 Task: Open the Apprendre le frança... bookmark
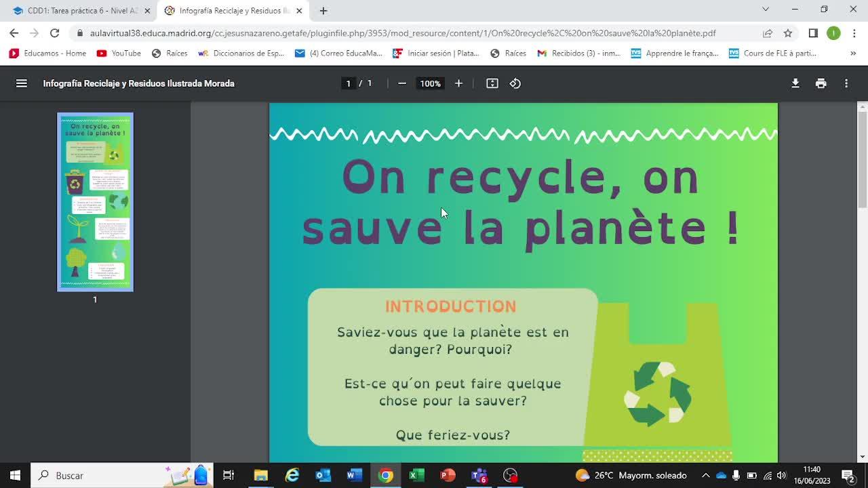(x=675, y=53)
